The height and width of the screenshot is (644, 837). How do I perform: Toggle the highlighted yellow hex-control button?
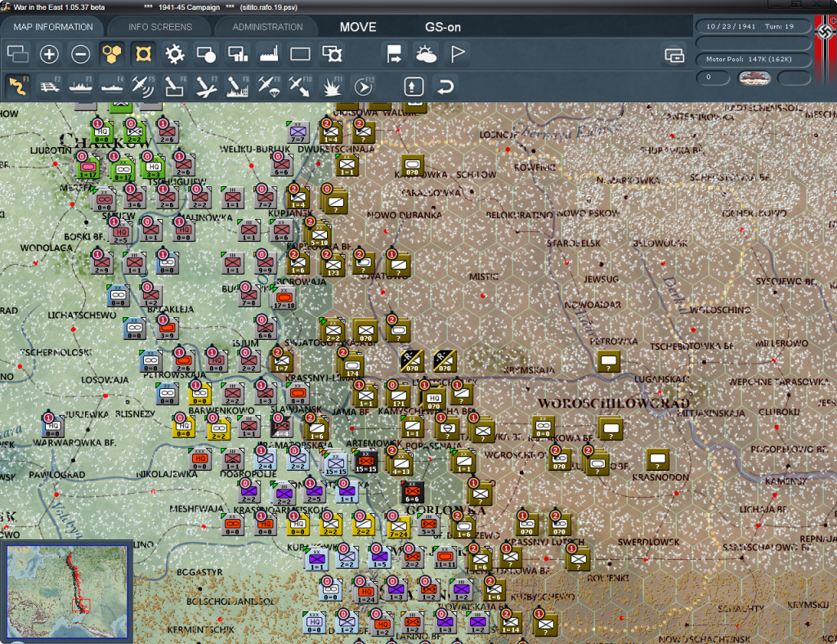[143, 54]
